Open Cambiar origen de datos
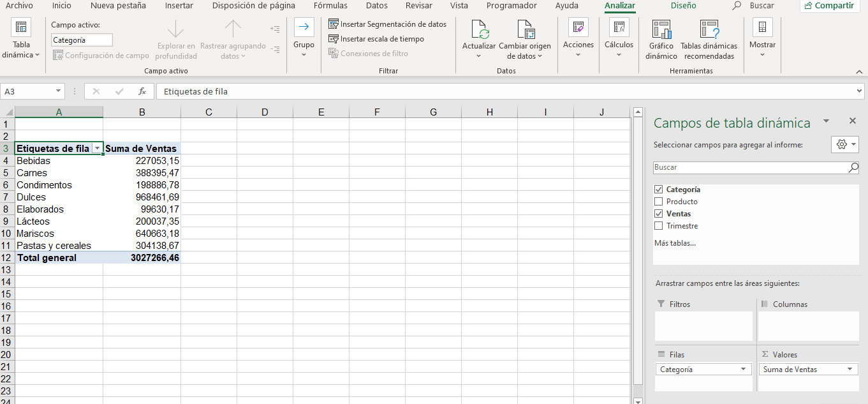The width and height of the screenshot is (868, 404). click(525, 38)
